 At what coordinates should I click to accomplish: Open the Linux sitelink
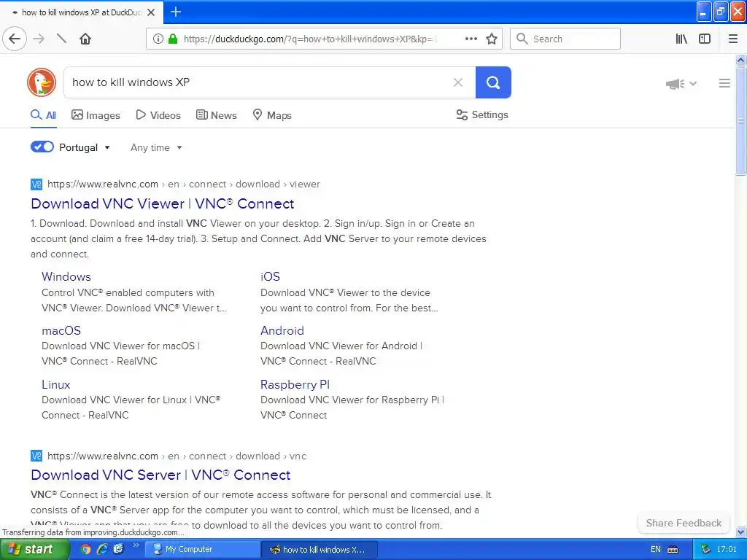click(x=55, y=384)
